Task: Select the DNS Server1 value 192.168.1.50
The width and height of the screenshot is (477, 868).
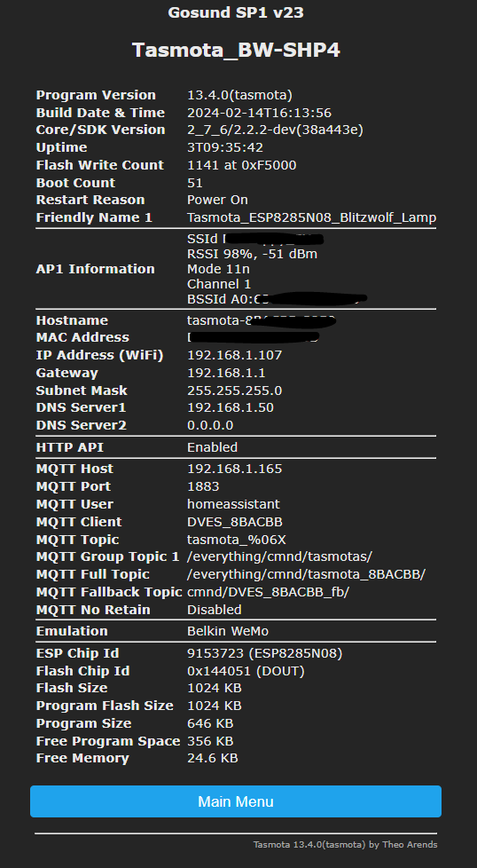Action: point(230,407)
